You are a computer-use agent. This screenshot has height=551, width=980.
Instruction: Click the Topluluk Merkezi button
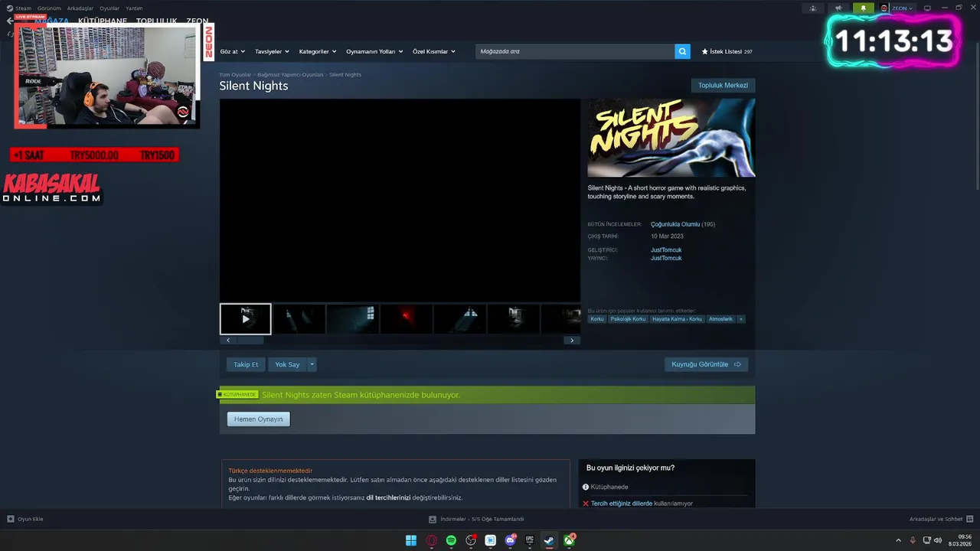(723, 85)
